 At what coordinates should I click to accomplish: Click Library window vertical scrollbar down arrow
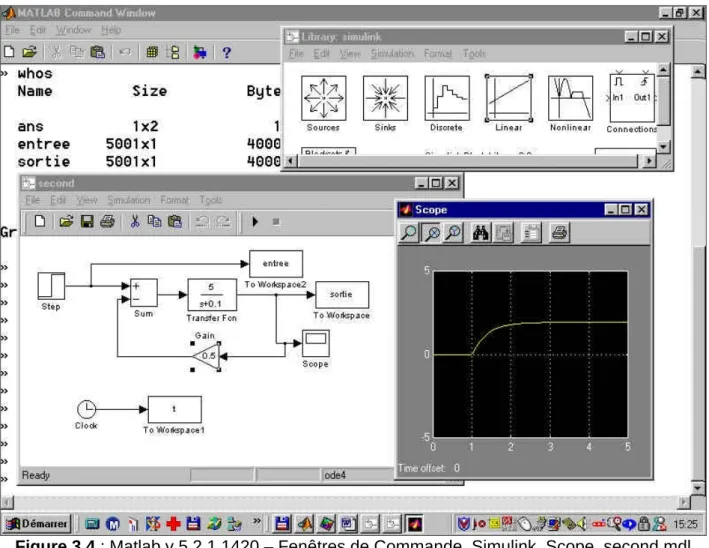point(663,146)
